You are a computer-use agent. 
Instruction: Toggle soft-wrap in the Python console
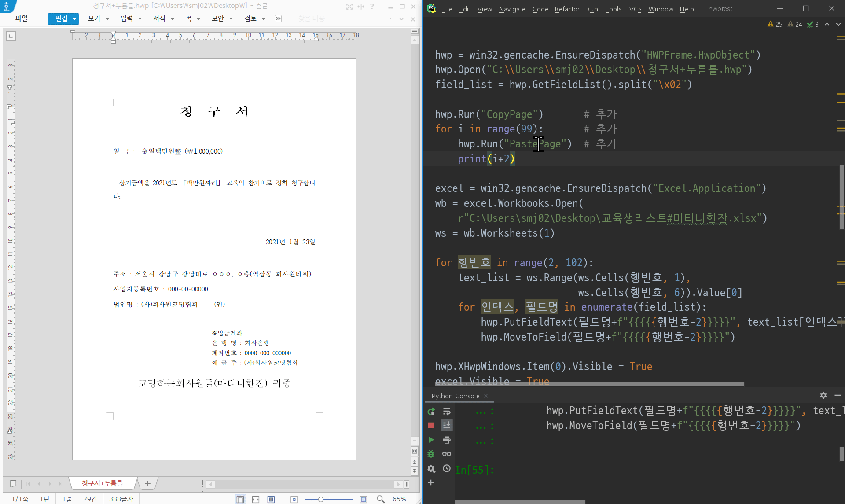click(447, 411)
